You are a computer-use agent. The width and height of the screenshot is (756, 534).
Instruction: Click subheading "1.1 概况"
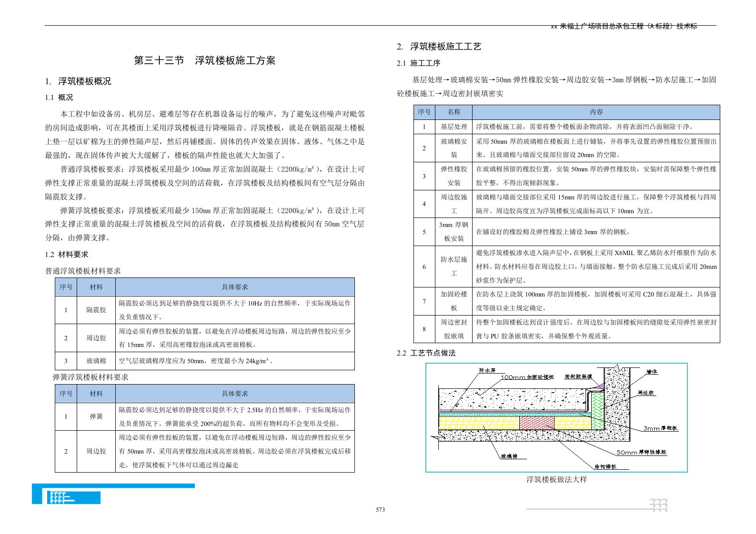[x=59, y=98]
